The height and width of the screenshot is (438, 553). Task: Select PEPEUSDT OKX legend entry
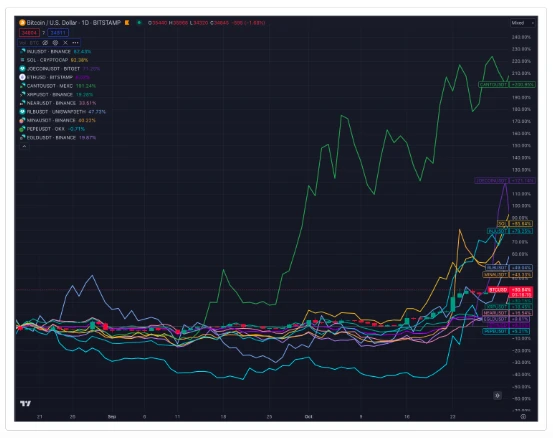point(52,129)
